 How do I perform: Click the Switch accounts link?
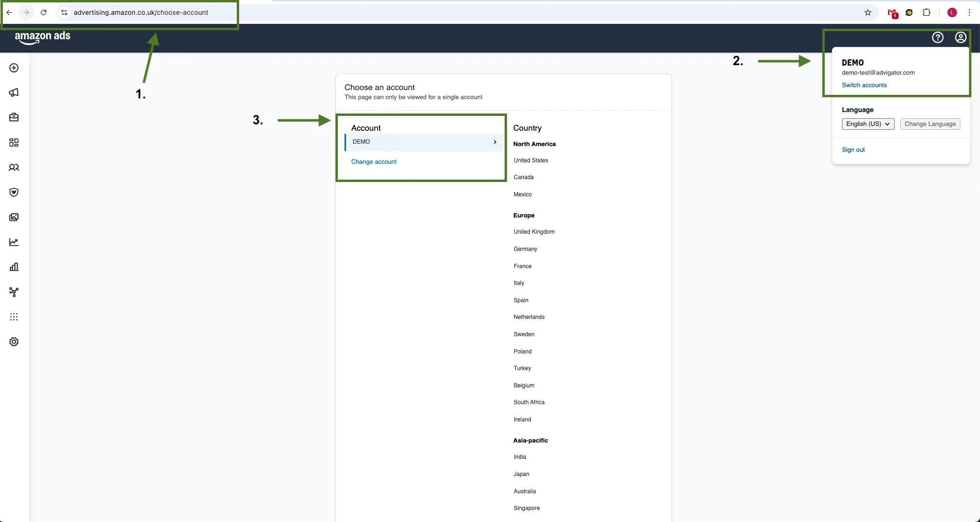click(864, 85)
